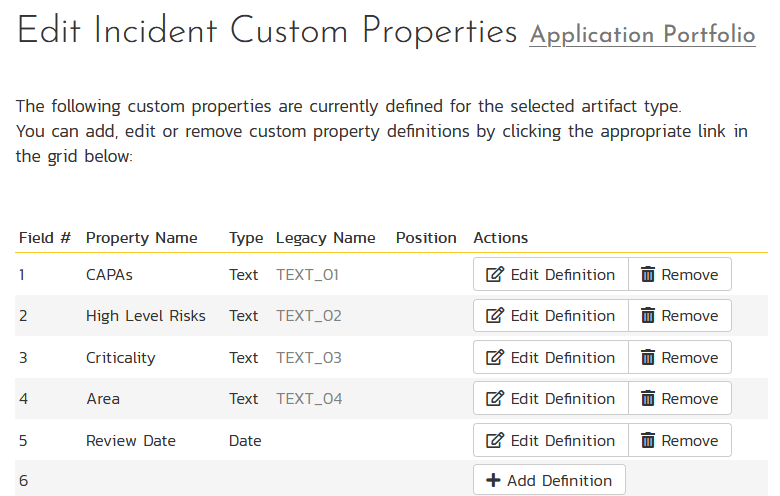Viewport: 780px width, 496px height.
Task: Select the TEXT_01 legacy name cell
Action: 309,275
